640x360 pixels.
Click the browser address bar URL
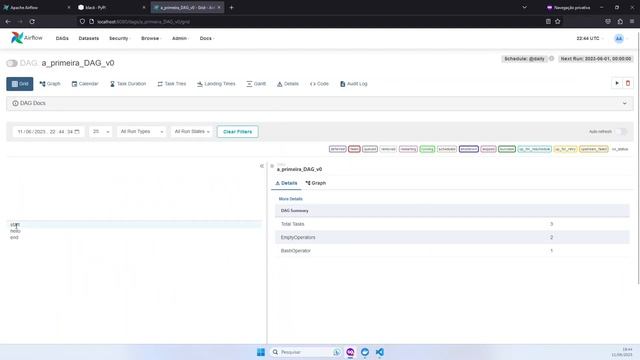click(144, 22)
